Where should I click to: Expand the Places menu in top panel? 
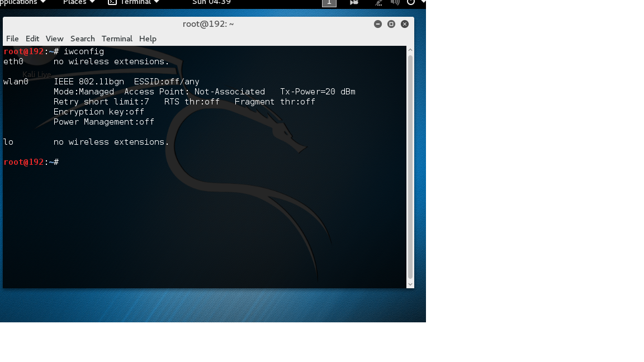[78, 2]
